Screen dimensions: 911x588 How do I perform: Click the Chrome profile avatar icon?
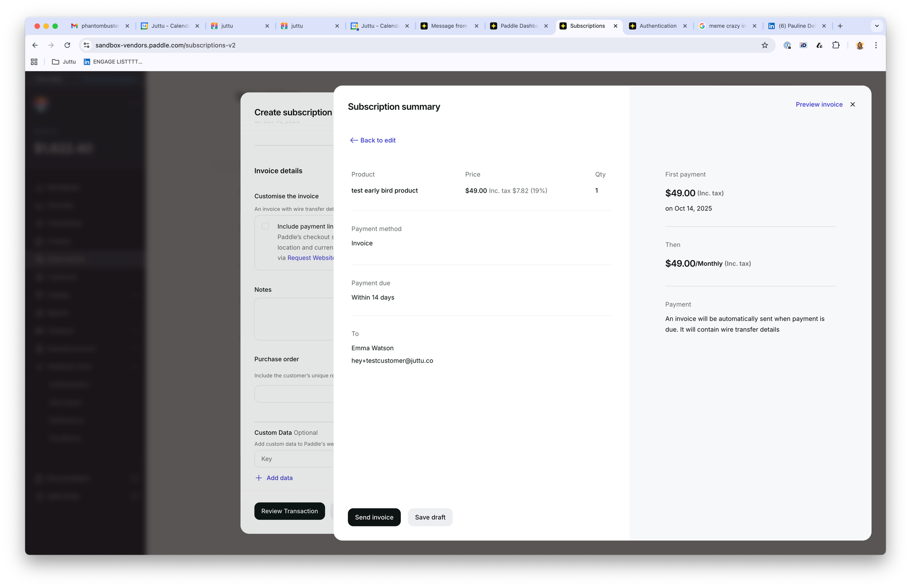860,45
